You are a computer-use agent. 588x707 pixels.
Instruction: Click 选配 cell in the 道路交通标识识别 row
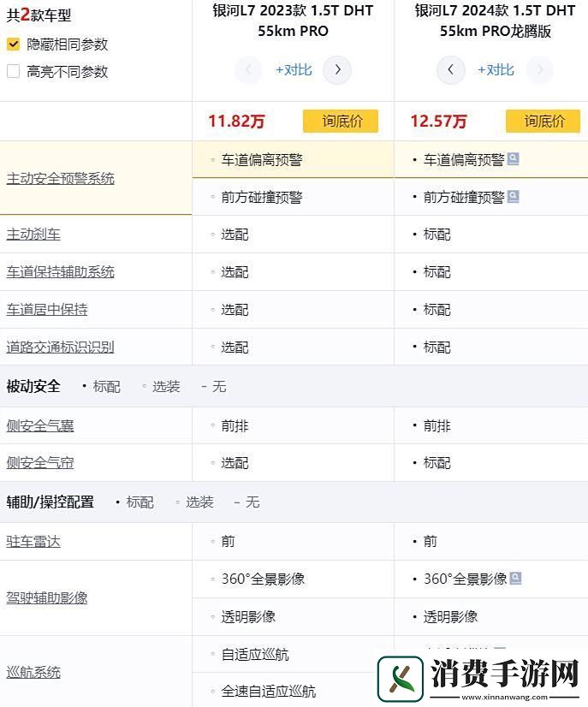(235, 348)
